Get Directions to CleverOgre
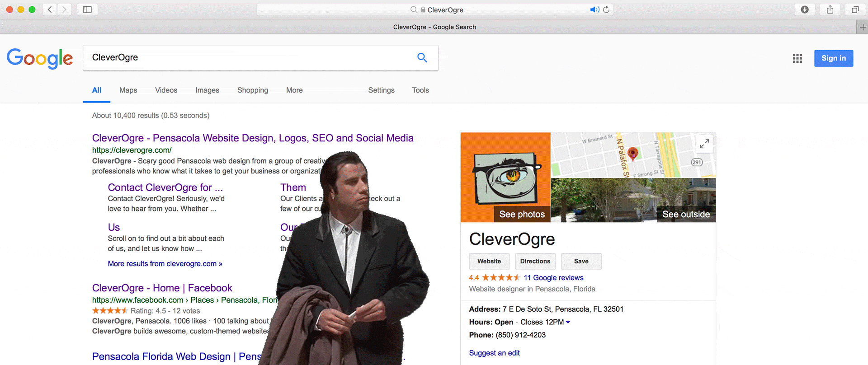This screenshot has width=868, height=365. pyautogui.click(x=535, y=261)
